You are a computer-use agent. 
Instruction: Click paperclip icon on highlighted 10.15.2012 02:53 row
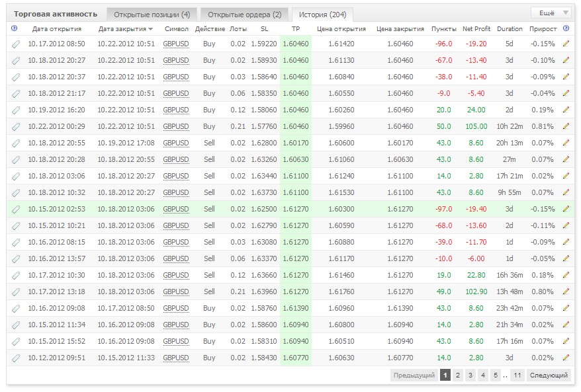click(x=16, y=210)
